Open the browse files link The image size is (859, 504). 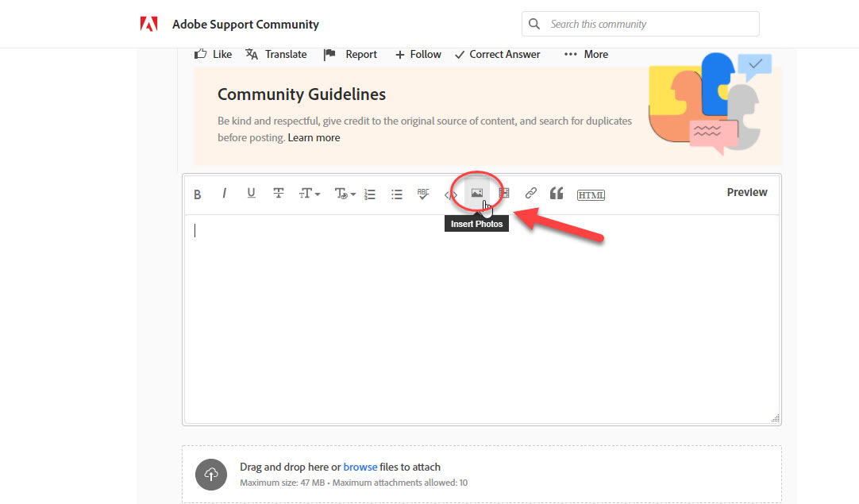pyautogui.click(x=360, y=467)
